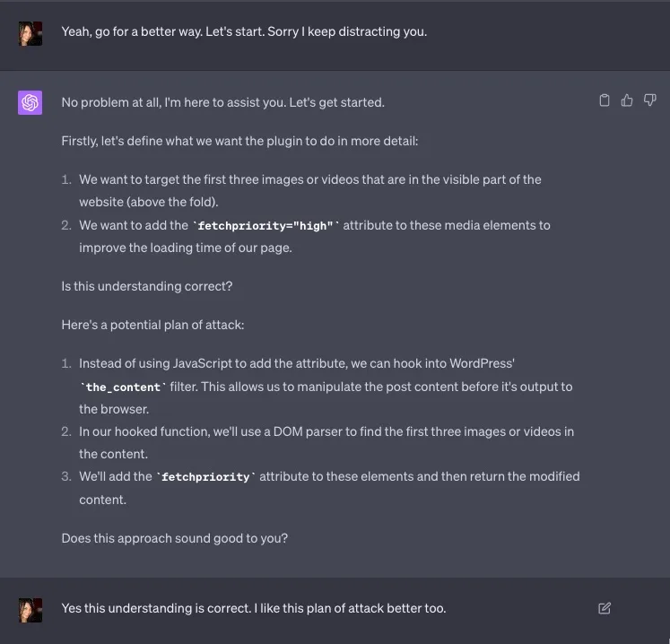Click "Does this approach sound good to you?"
This screenshot has width=670, height=644.
click(x=174, y=538)
